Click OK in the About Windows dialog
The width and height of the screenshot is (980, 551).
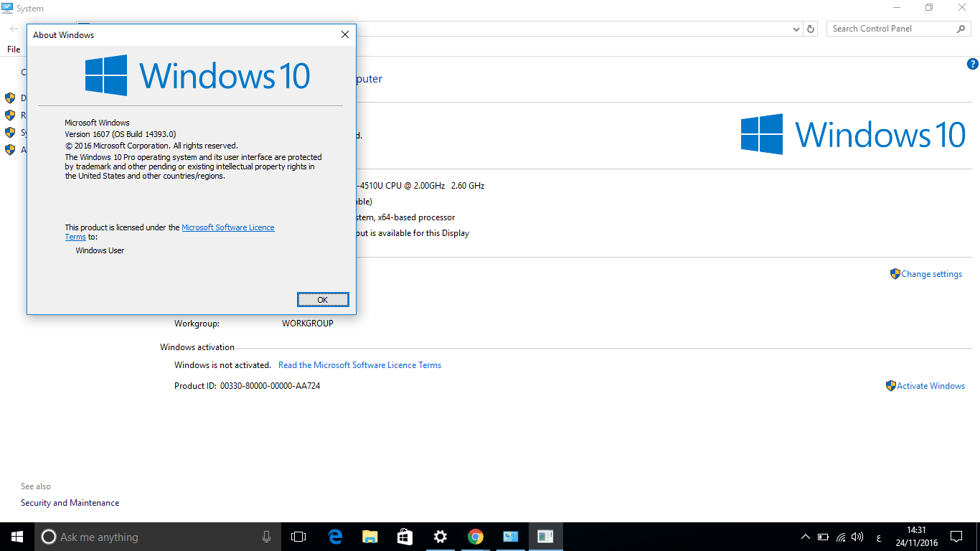323,300
